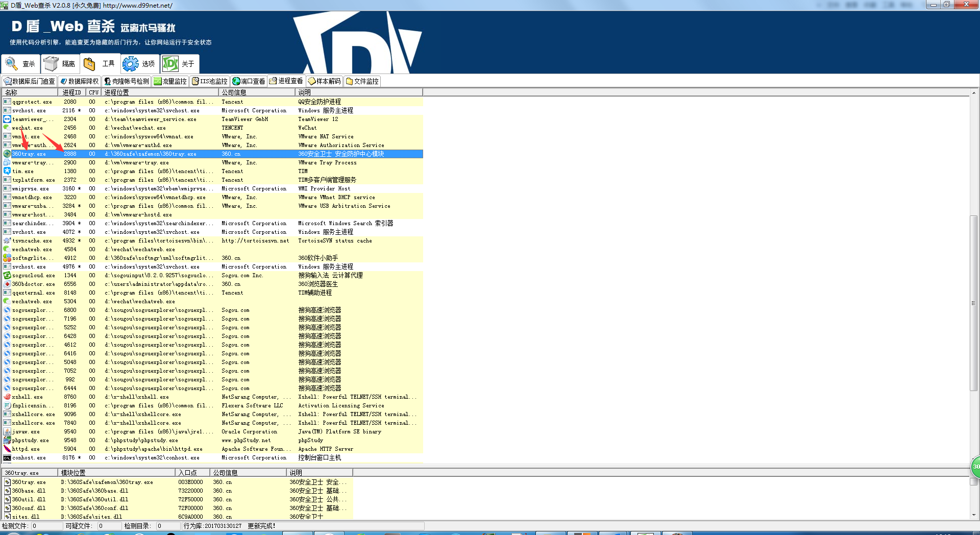Launch 克隆帐号检测 tool
This screenshot has height=535, width=980.
tap(126, 81)
